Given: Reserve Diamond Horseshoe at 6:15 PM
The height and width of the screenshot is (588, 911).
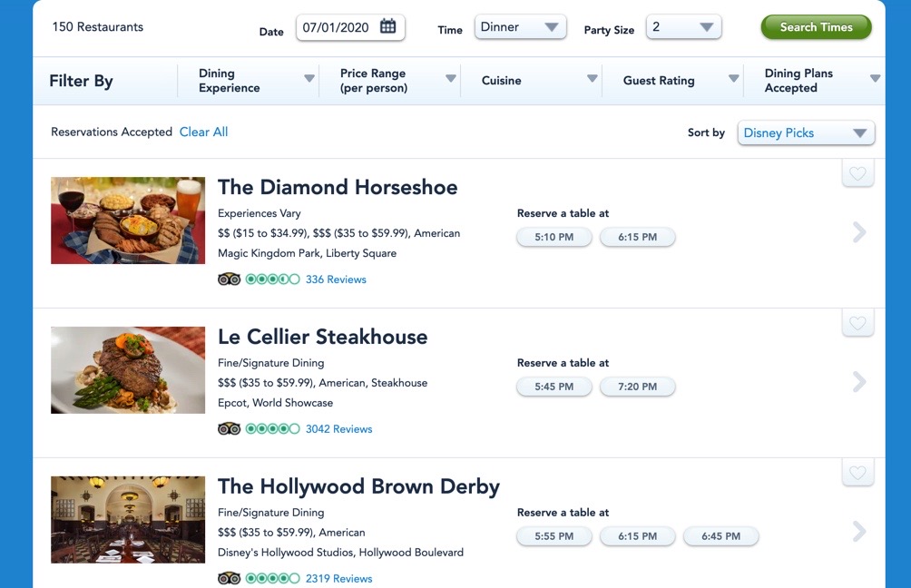Looking at the screenshot, I should click(637, 237).
